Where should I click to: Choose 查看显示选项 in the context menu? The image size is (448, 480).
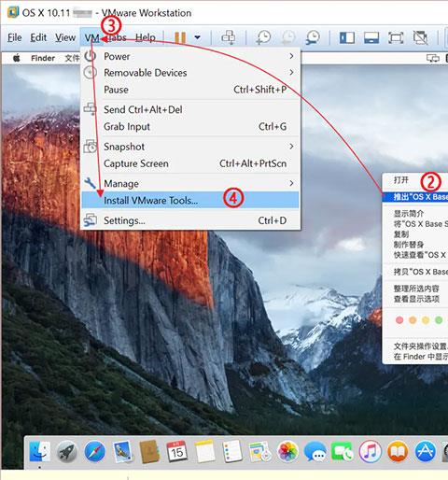tap(416, 299)
